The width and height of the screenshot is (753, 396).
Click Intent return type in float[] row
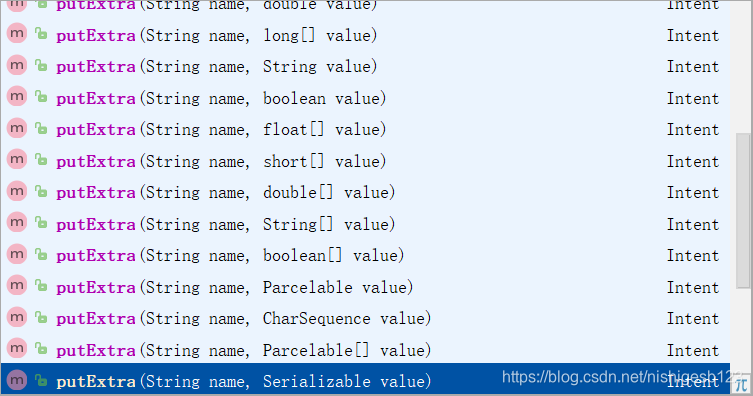[692, 130]
